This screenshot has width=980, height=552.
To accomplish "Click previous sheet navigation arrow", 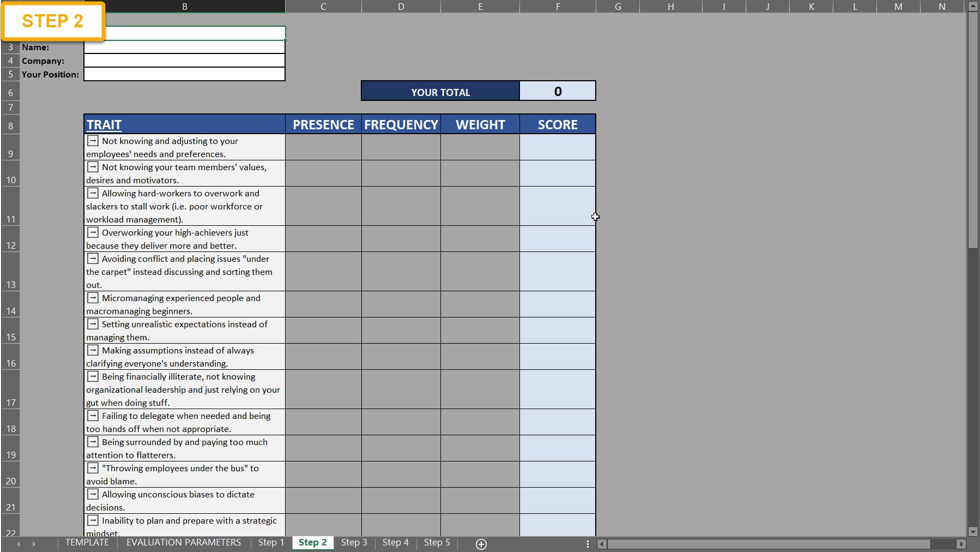I will click(19, 544).
